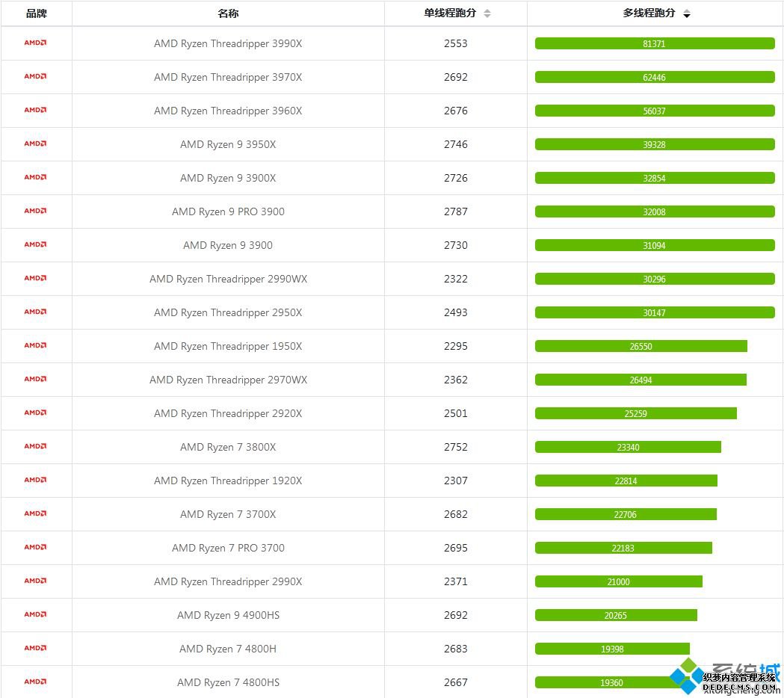The width and height of the screenshot is (784, 698).
Task: Click AMD logo next to Ryzen 7 3800X
Action: (x=35, y=446)
